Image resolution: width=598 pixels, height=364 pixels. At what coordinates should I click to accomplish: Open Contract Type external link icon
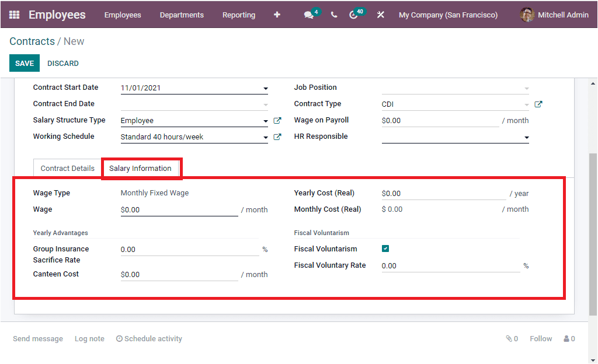click(x=538, y=103)
